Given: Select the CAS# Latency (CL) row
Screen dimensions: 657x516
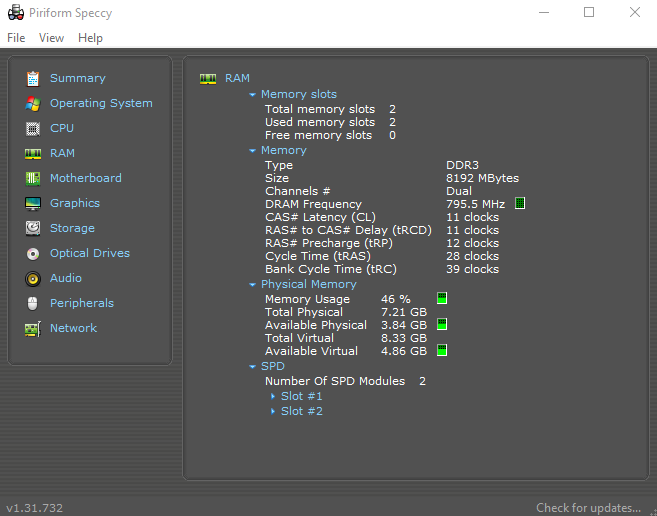Looking at the screenshot, I should pyautogui.click(x=382, y=217).
